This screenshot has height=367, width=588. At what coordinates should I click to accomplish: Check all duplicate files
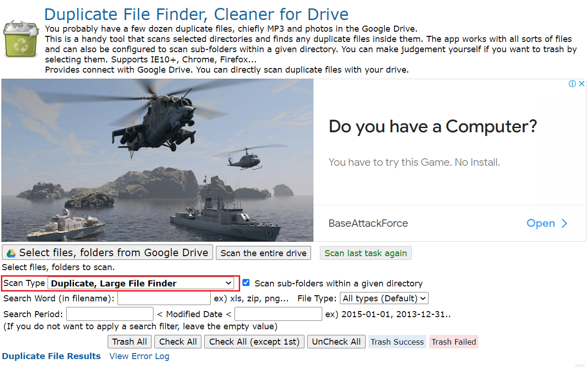[x=178, y=341]
